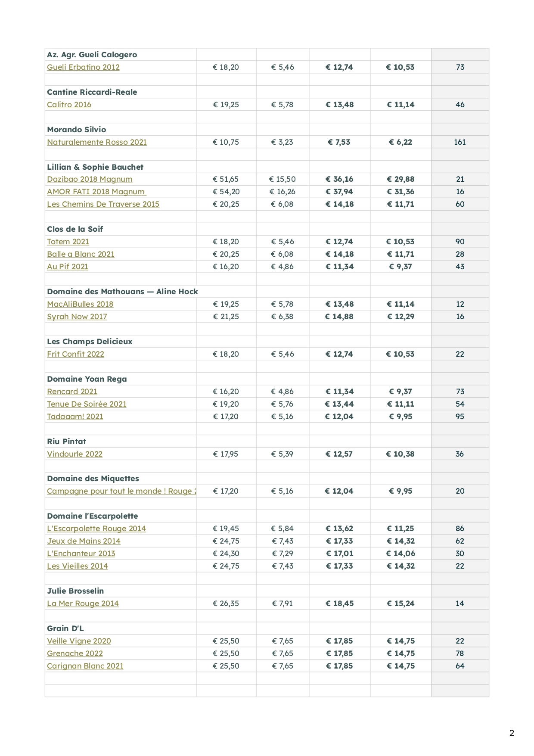
Task: Select Domaine des Mathouans — Aline Hock heading
Action: [122, 292]
